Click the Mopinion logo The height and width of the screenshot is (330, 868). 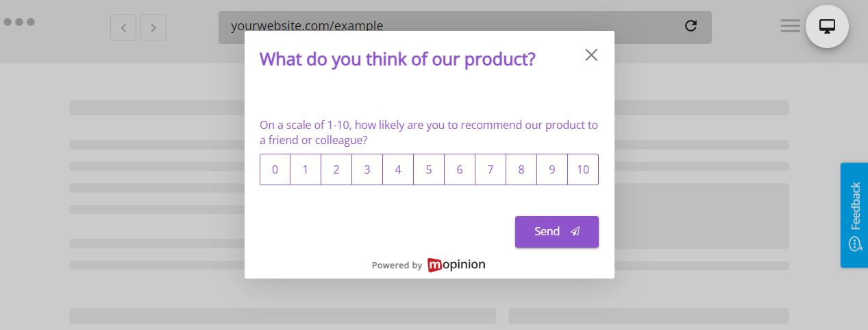coord(456,265)
